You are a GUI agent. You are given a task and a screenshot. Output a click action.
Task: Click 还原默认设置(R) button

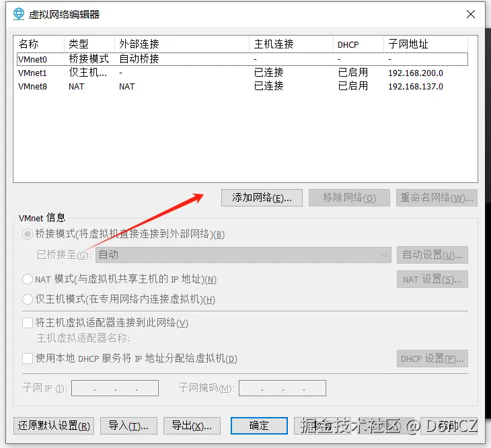coord(54,426)
